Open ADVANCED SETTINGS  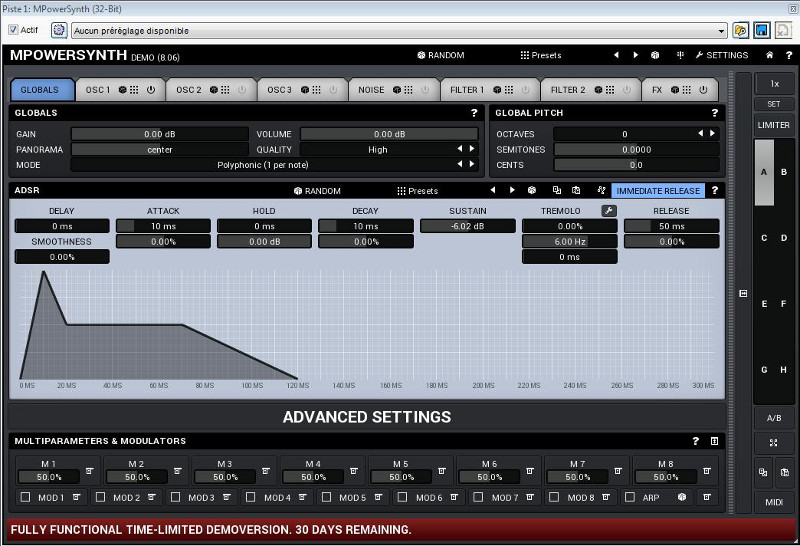[x=367, y=417]
